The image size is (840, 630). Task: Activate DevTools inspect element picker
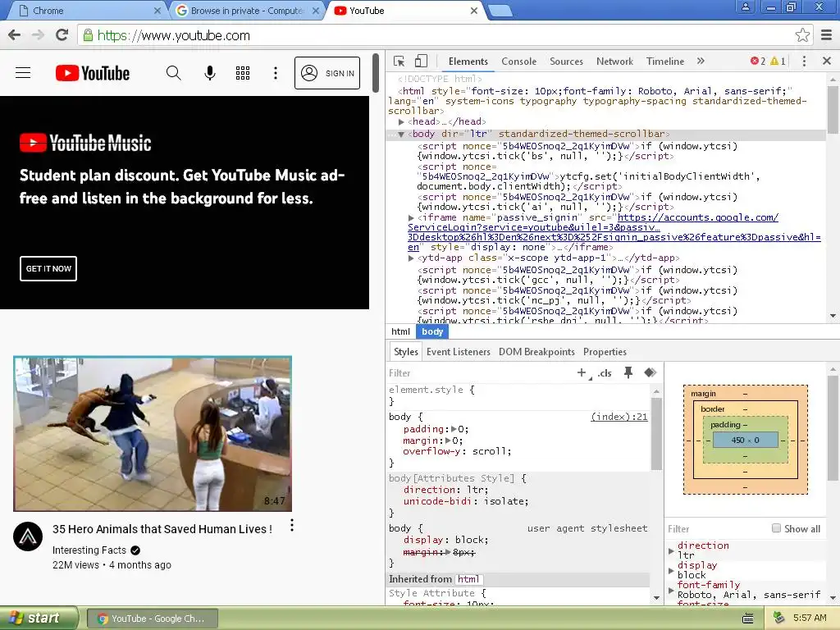pyautogui.click(x=399, y=61)
